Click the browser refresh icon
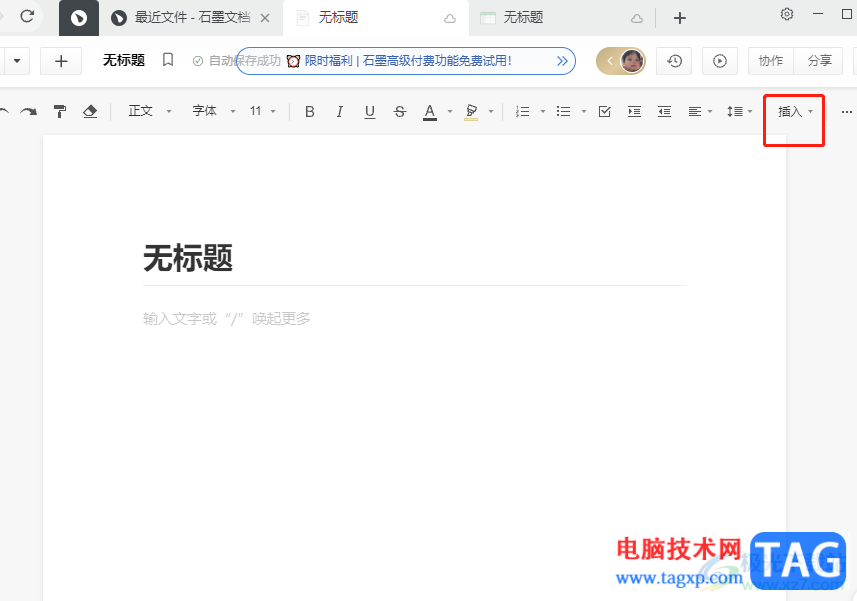857x601 pixels. click(x=27, y=16)
